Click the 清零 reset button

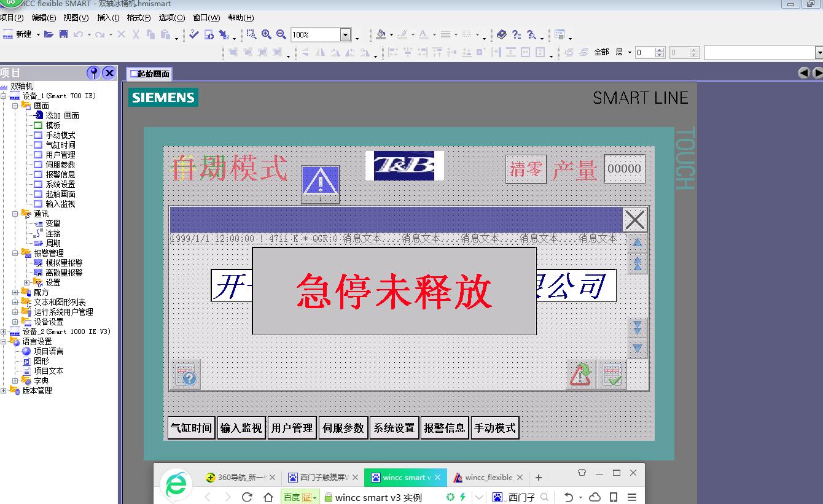pyautogui.click(x=526, y=169)
